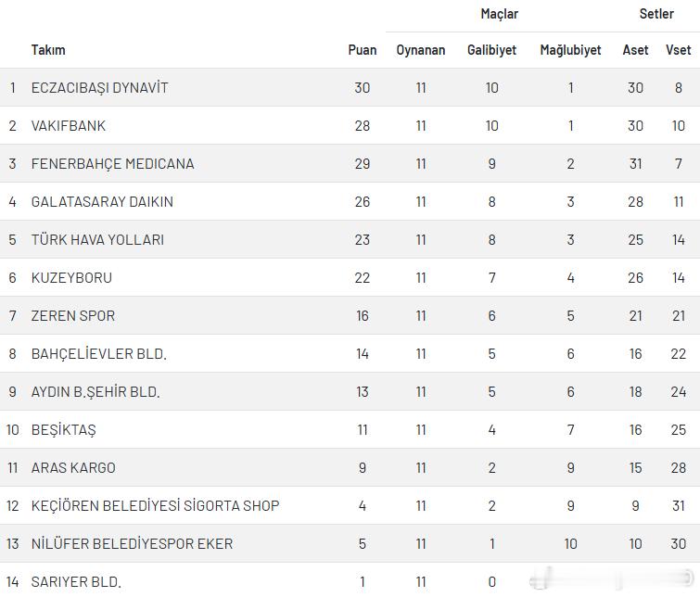Open ZEREN SPOR team entry
The width and height of the screenshot is (700, 597).
point(73,316)
